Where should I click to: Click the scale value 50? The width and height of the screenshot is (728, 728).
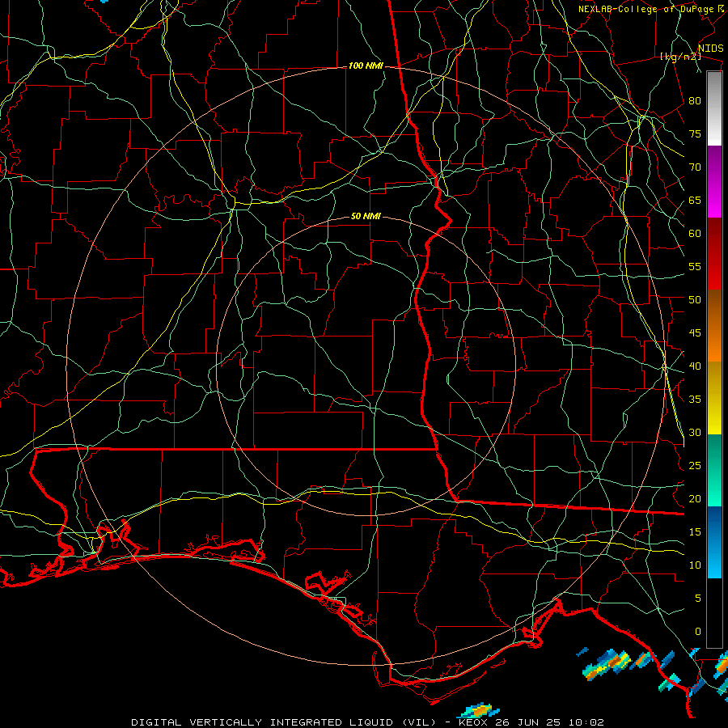tap(695, 300)
